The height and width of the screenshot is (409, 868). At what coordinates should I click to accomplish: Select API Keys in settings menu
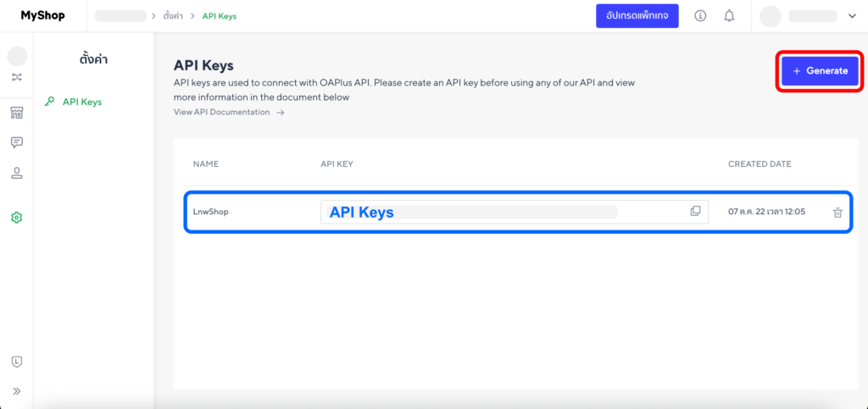click(81, 102)
